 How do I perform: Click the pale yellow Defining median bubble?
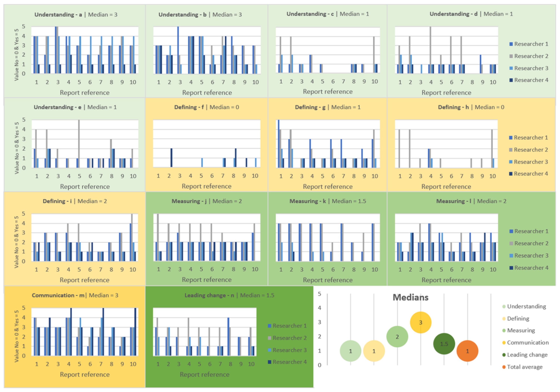click(374, 351)
